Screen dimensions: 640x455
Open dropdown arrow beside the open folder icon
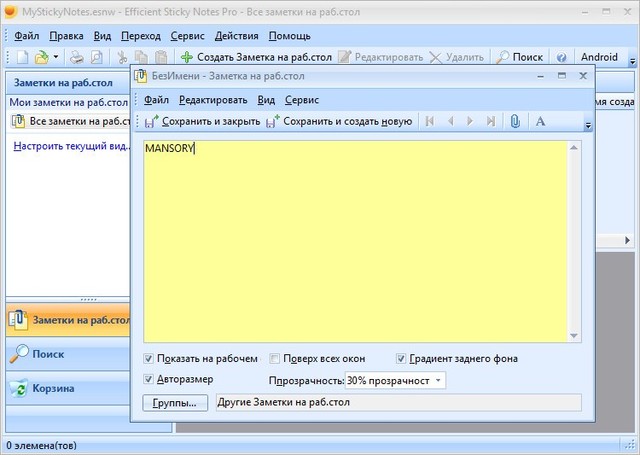click(x=56, y=57)
